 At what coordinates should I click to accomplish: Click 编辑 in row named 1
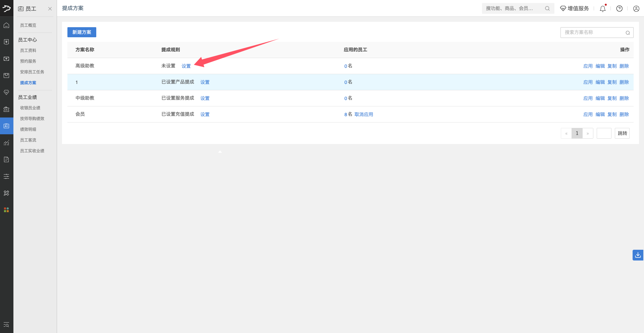click(x=600, y=82)
